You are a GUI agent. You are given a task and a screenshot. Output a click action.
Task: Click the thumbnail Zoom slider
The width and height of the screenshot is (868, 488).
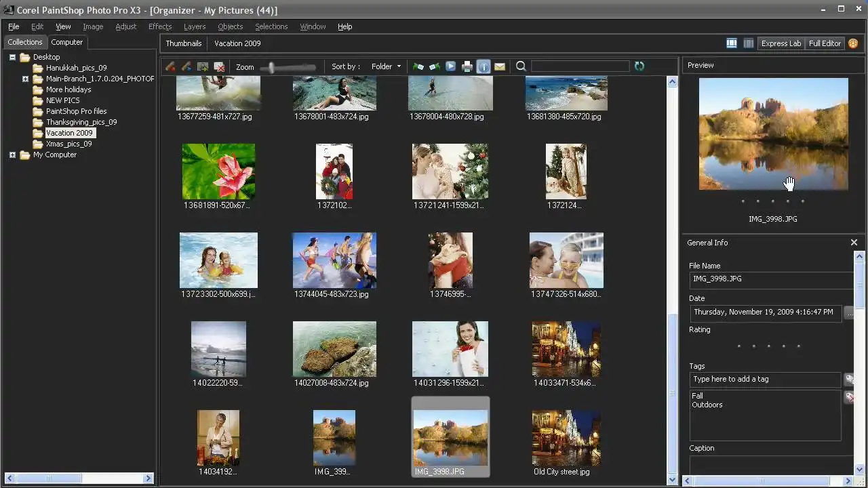pos(272,67)
